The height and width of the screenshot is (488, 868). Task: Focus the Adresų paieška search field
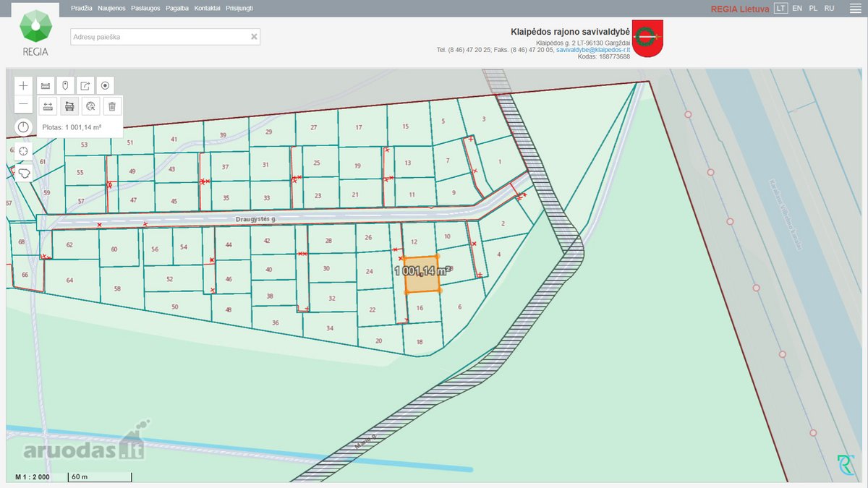165,37
